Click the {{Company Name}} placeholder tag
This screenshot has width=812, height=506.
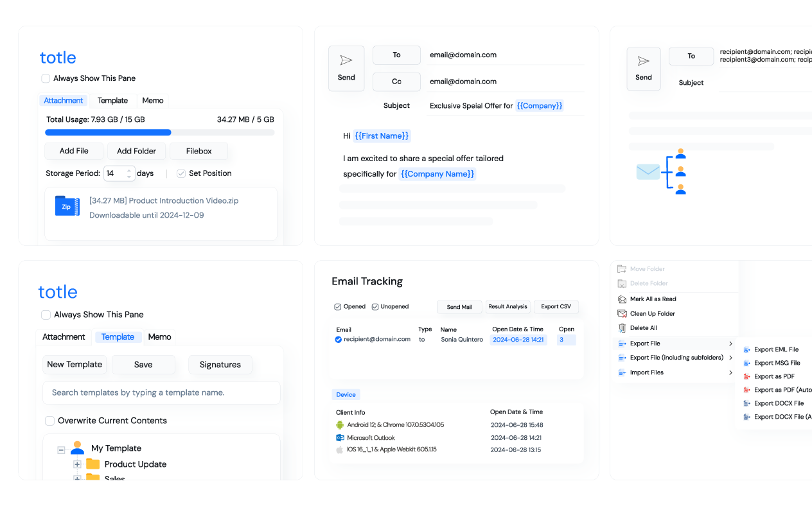click(x=437, y=174)
